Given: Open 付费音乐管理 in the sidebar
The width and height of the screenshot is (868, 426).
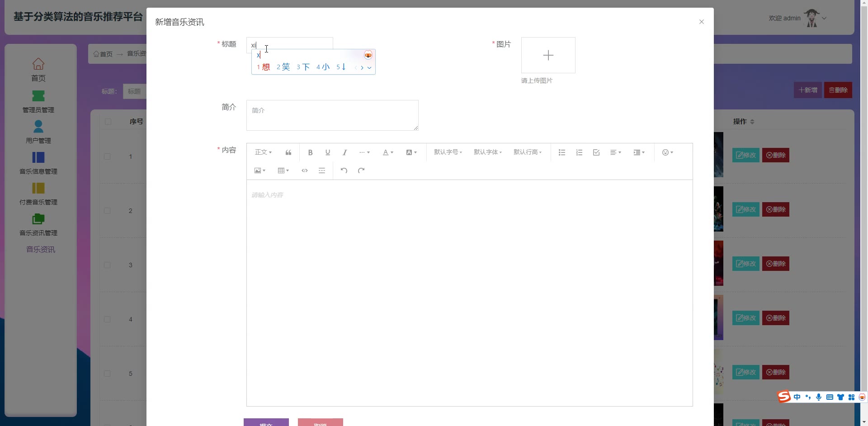Looking at the screenshot, I should 38,194.
